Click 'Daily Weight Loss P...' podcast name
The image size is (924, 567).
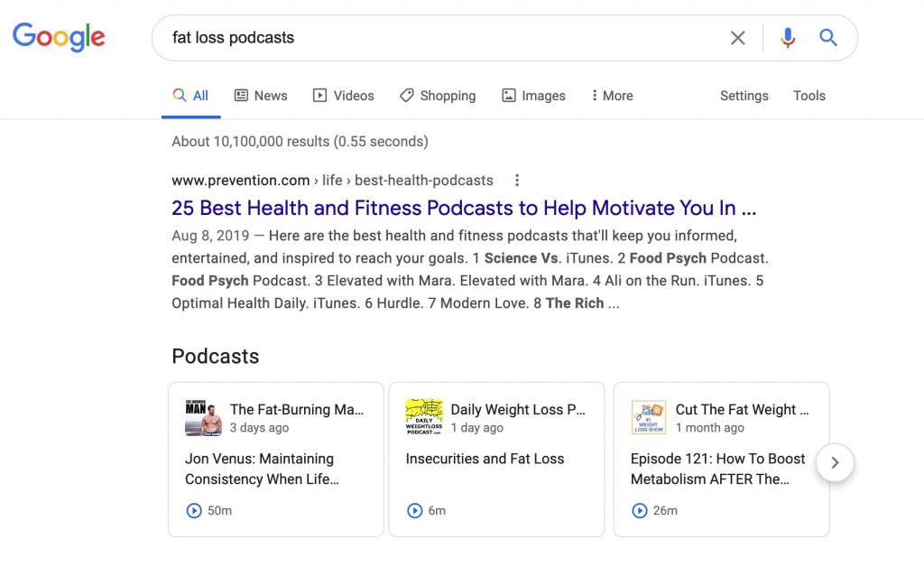(x=518, y=410)
